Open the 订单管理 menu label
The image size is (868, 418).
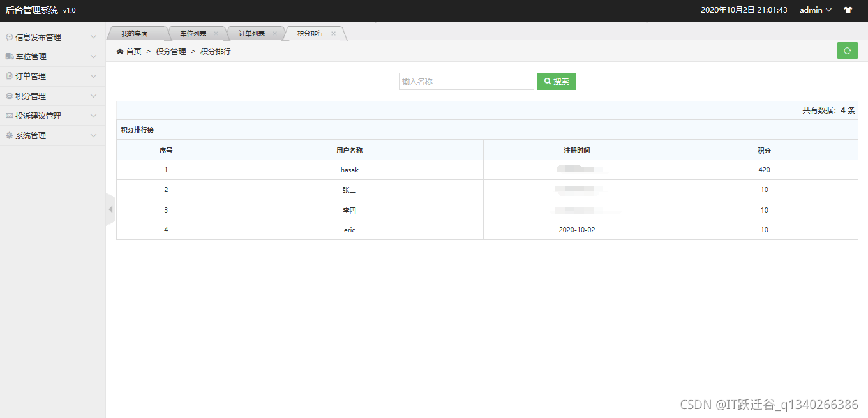click(x=31, y=77)
